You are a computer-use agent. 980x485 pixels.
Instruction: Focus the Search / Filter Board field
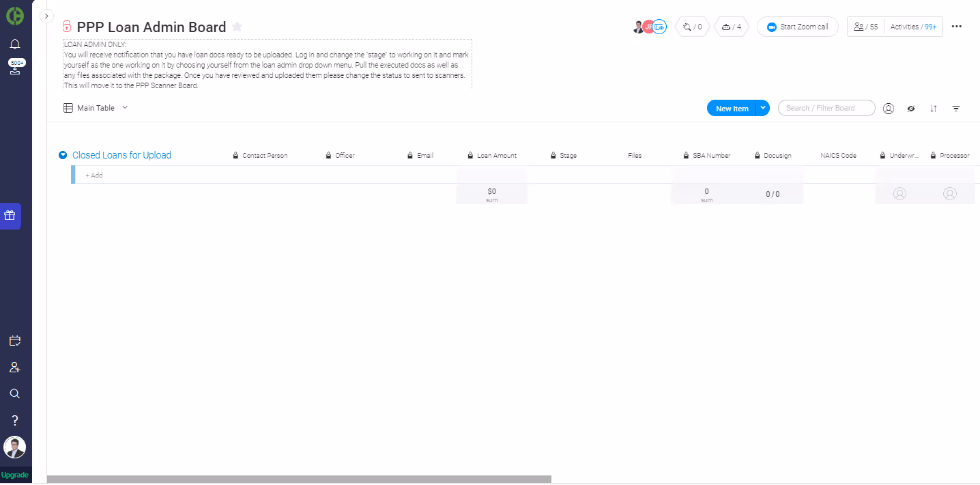pos(826,108)
